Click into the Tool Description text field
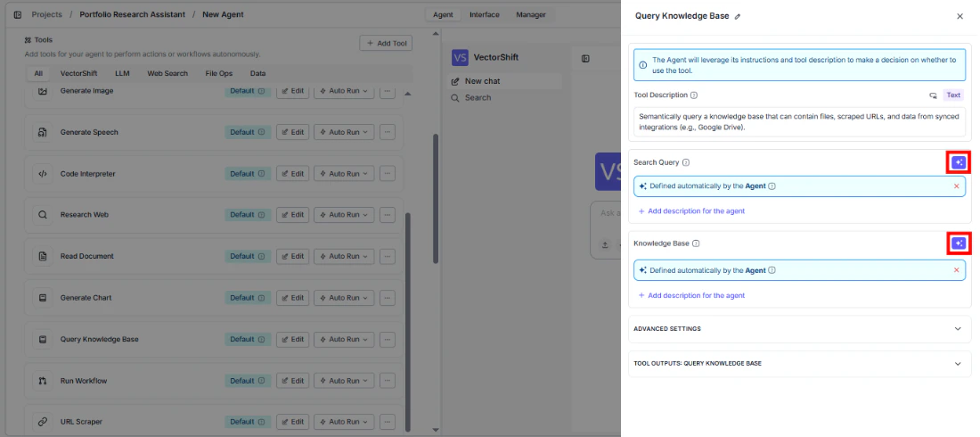980x437 pixels. [799, 121]
